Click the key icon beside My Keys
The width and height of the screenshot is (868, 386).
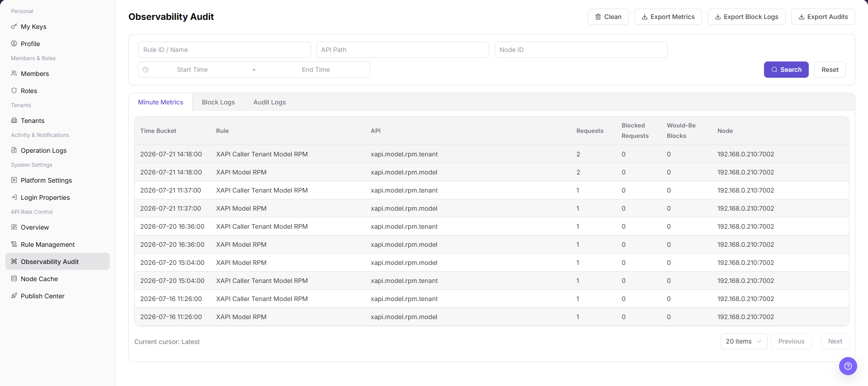14,26
